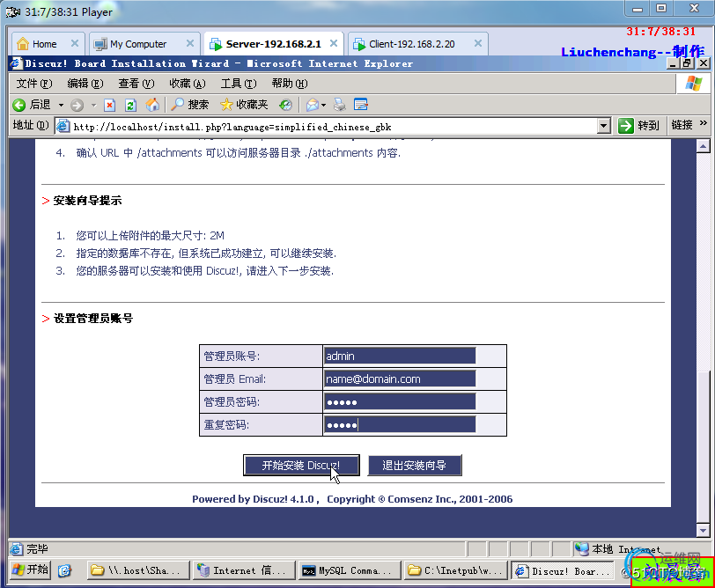Image resolution: width=715 pixels, height=588 pixels.
Task: Click the IE Forward arrow icon
Action: point(77,106)
